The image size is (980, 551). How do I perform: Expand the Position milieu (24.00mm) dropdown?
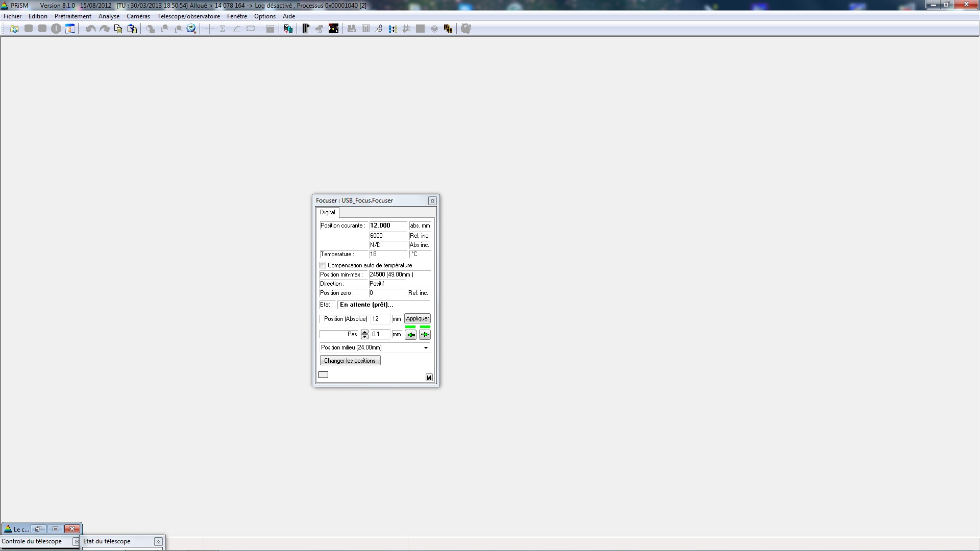[x=426, y=348]
